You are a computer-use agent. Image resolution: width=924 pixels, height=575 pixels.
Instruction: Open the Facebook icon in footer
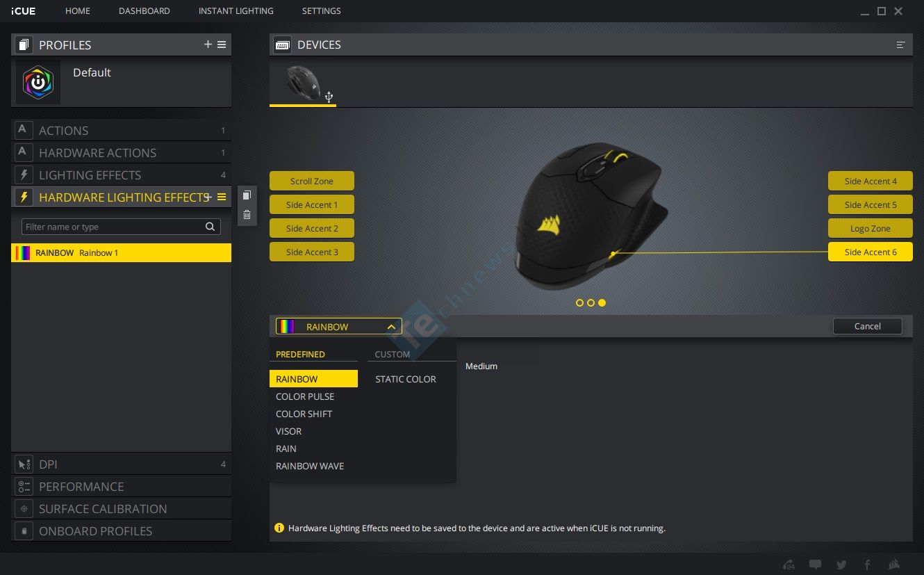(867, 565)
